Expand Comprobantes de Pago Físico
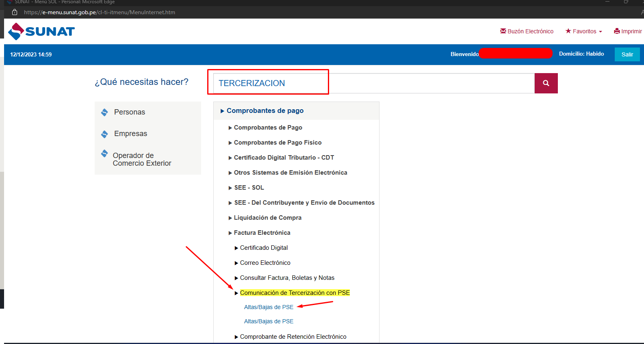Screen dimensions: 644x344 278,143
